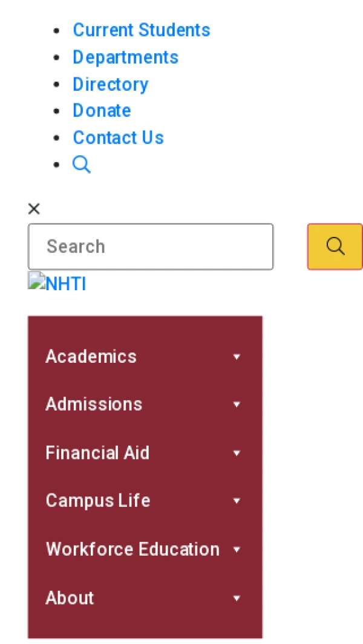Select Financial Aid in the menu
This screenshot has width=363, height=644.
(x=97, y=452)
